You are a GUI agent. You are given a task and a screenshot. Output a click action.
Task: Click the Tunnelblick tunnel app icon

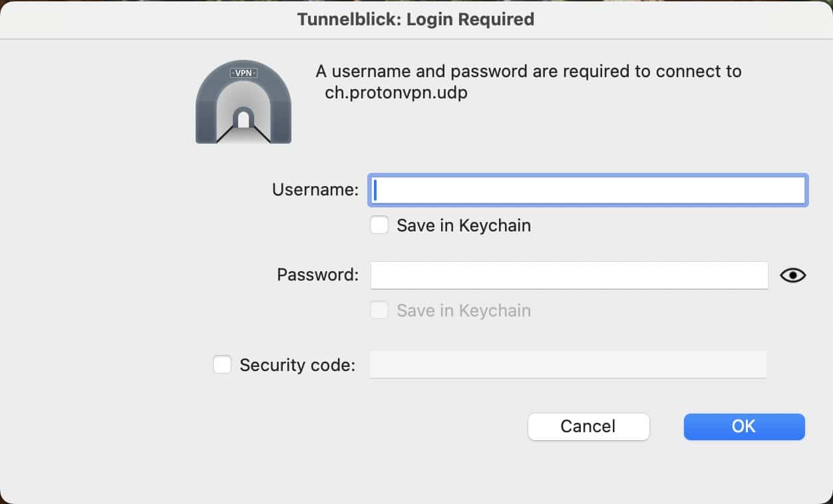pyautogui.click(x=244, y=102)
